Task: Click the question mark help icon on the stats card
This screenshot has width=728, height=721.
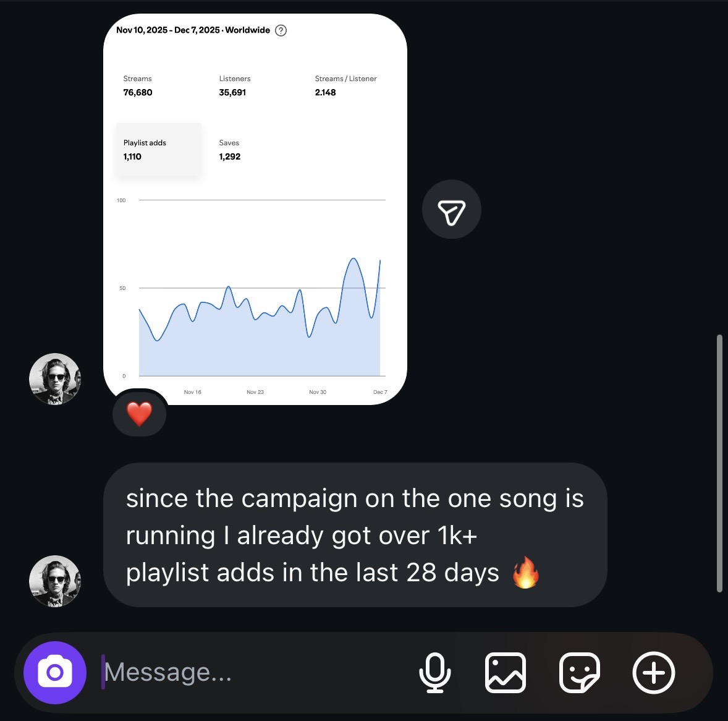Action: tap(281, 30)
